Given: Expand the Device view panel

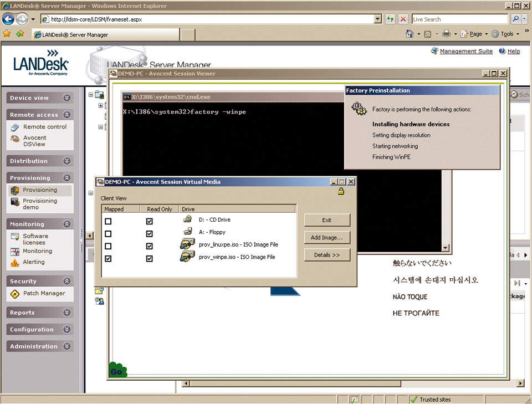Looking at the screenshot, I should (x=67, y=98).
